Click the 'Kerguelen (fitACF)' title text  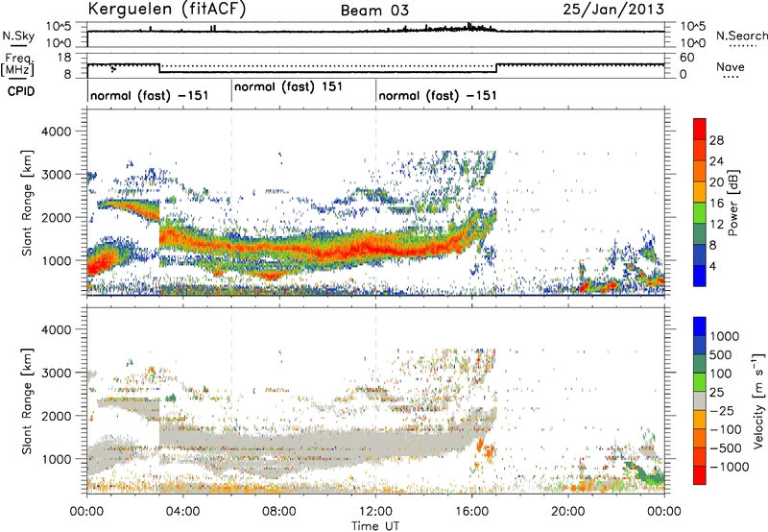point(166,10)
